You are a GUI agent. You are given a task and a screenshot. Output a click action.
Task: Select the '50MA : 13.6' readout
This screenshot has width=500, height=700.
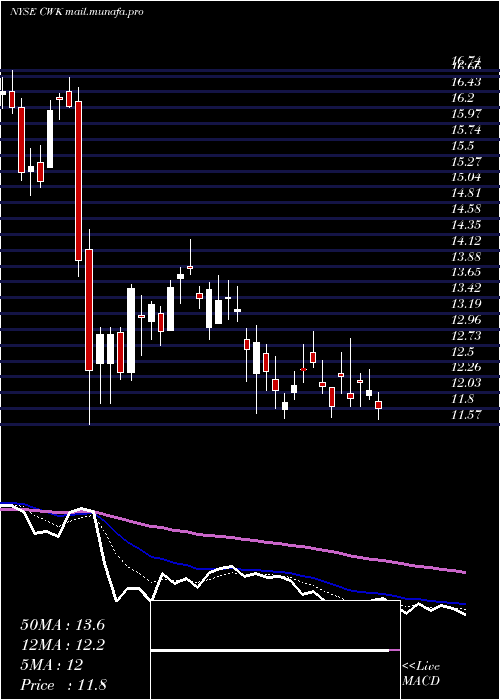point(62,625)
